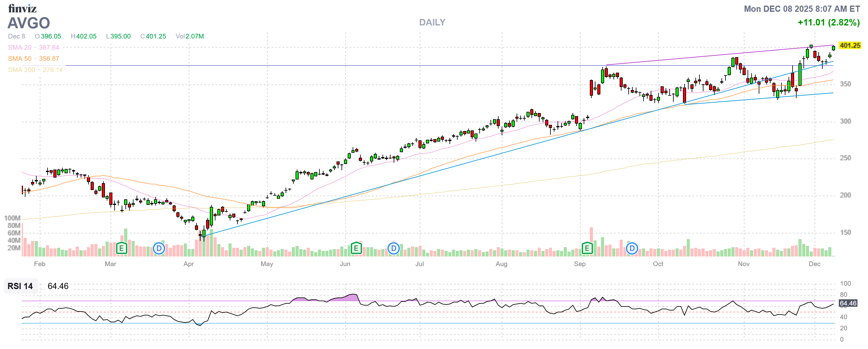Image resolution: width=868 pixels, height=349 pixels.
Task: Click the Vol 2.07M readout
Action: 189,36
